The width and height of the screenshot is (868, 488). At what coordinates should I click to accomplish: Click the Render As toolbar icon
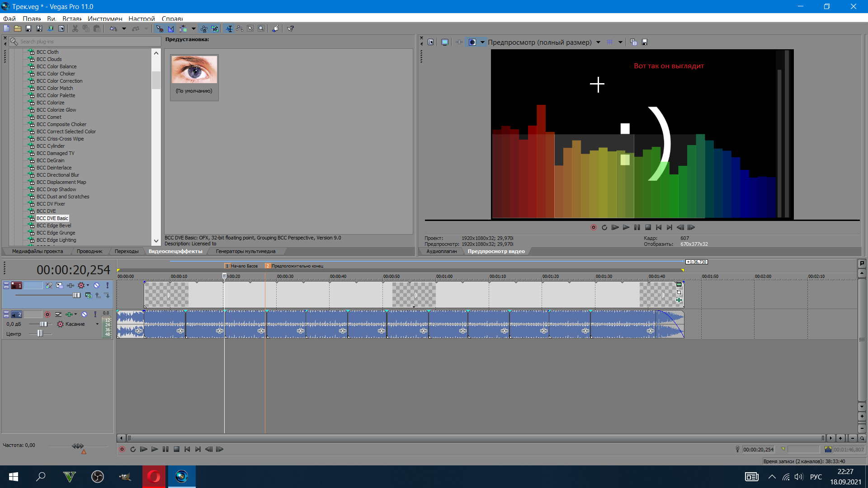pos(50,28)
